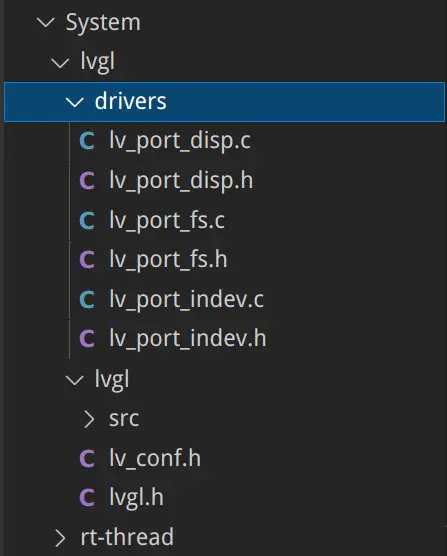Viewport: 447px width, 556px height.
Task: Select the System folder label
Action: point(103,23)
